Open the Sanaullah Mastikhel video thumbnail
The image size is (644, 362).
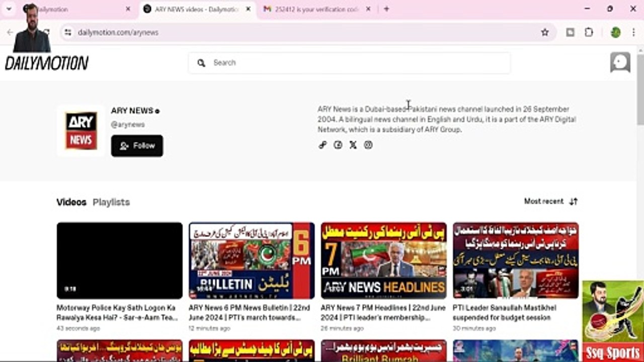pyautogui.click(x=516, y=260)
